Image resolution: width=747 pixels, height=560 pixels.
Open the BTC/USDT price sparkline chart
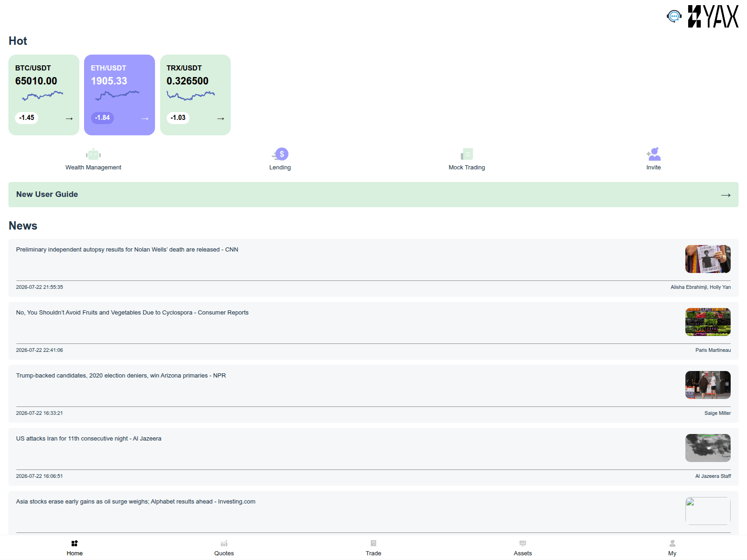(x=42, y=96)
